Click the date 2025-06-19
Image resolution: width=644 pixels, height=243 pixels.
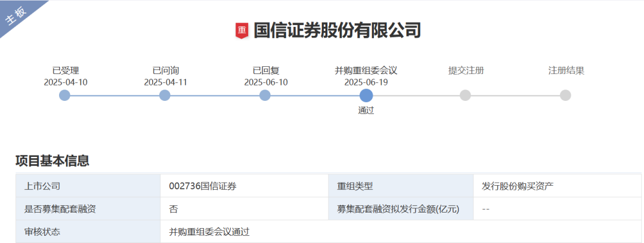coord(366,82)
